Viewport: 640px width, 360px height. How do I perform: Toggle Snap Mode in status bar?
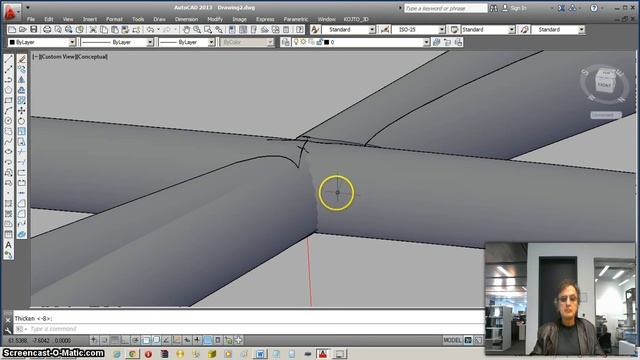pyautogui.click(x=104, y=340)
